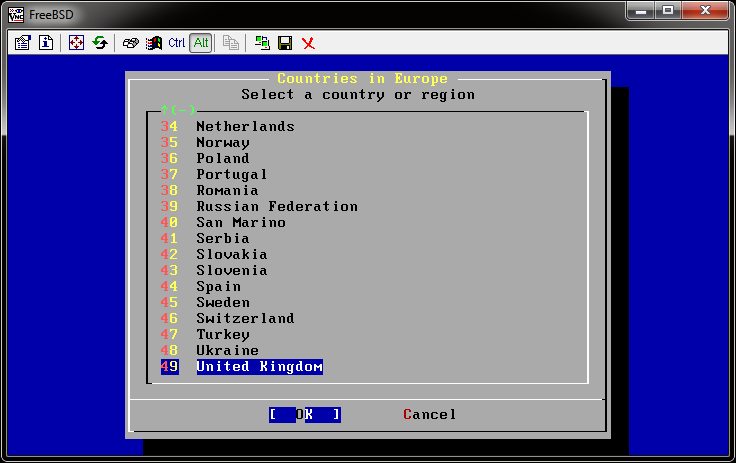Click the number 34 list tag
This screenshot has height=463, width=736.
tap(169, 126)
